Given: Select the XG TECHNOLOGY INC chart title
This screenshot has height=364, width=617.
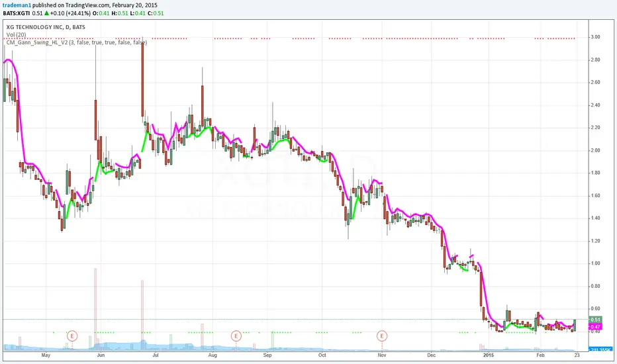Looking at the screenshot, I should (x=46, y=26).
